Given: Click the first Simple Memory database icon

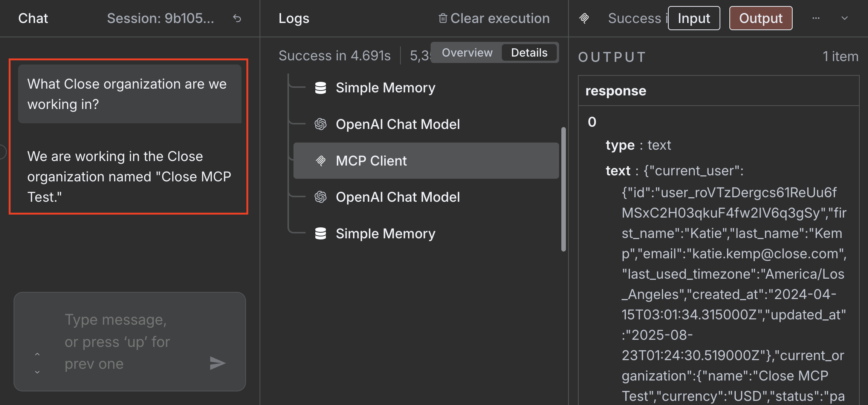Looking at the screenshot, I should pyautogui.click(x=320, y=87).
